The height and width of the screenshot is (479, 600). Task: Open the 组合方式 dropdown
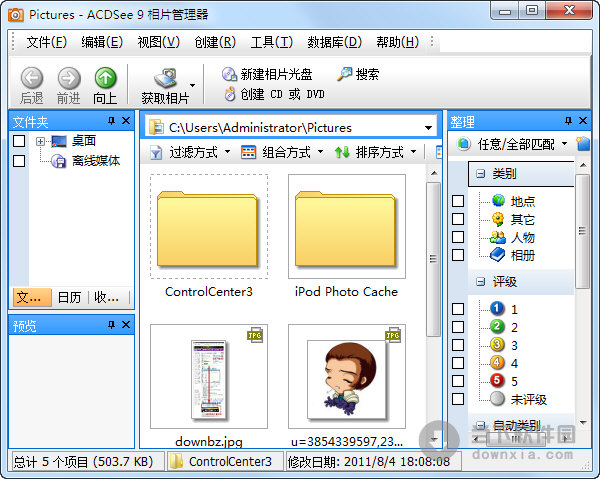320,152
